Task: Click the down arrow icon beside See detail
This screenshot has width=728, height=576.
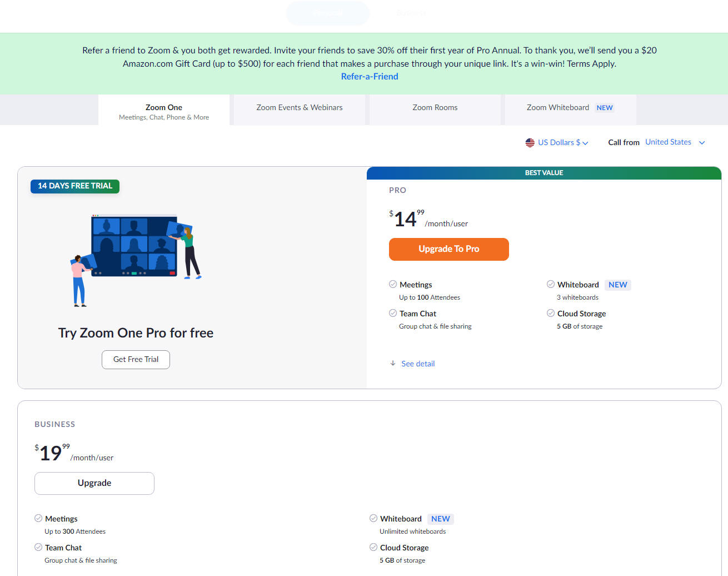Action: point(393,363)
